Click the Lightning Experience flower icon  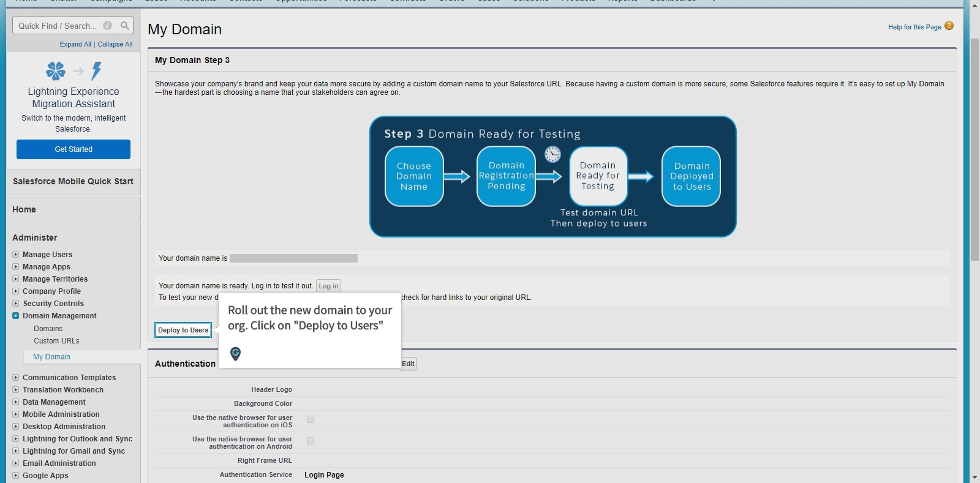[x=56, y=71]
